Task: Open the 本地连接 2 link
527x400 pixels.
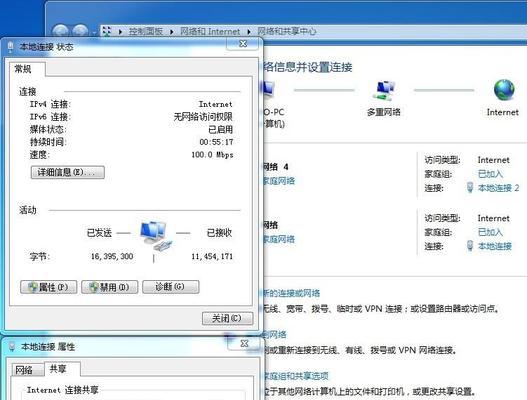Action: coord(498,188)
